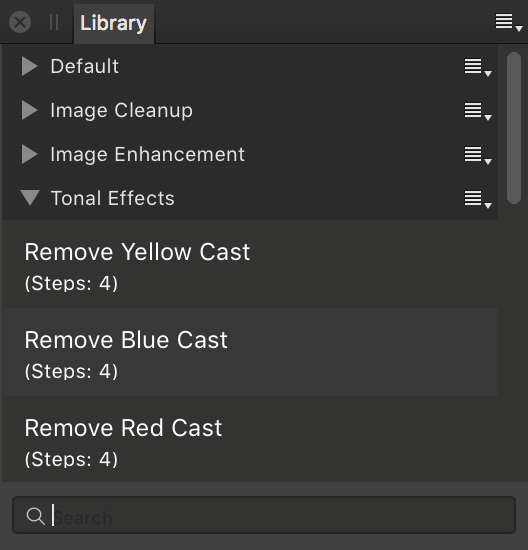Select the Remove Yellow Cast macro
The width and height of the screenshot is (528, 550).
250,264
